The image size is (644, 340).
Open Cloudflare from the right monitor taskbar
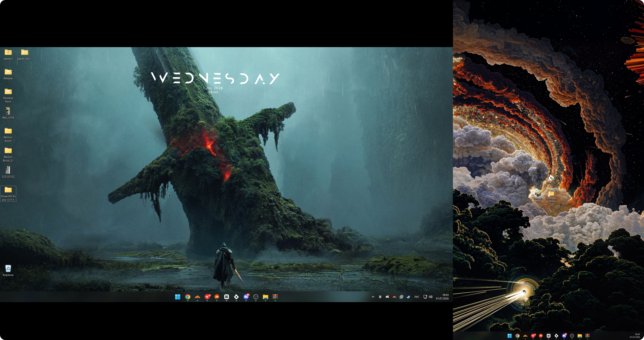(x=525, y=336)
